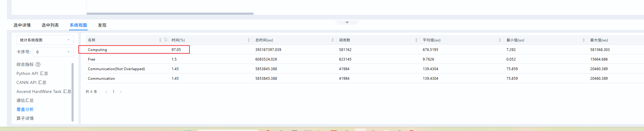Click the 97.05 time percent cell

pyautogui.click(x=176, y=50)
